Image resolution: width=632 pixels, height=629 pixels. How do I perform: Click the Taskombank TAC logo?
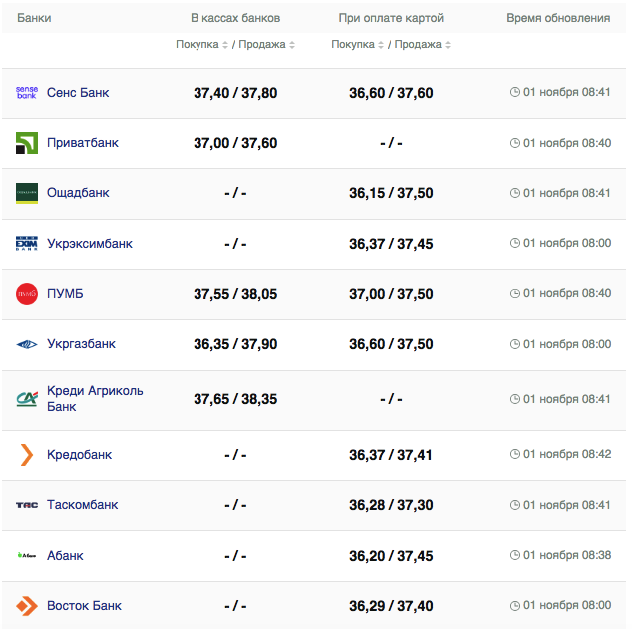point(27,505)
